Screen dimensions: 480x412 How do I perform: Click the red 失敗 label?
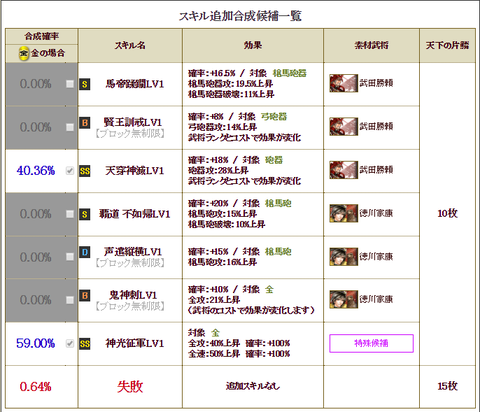pyautogui.click(x=130, y=387)
